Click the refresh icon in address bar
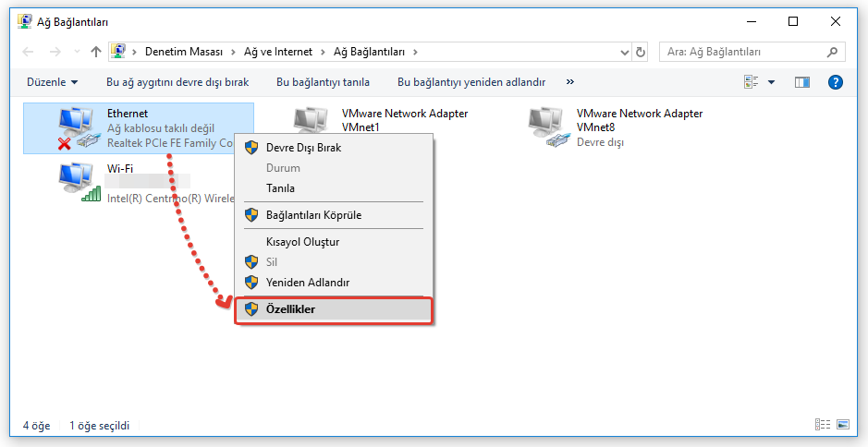 tap(642, 52)
